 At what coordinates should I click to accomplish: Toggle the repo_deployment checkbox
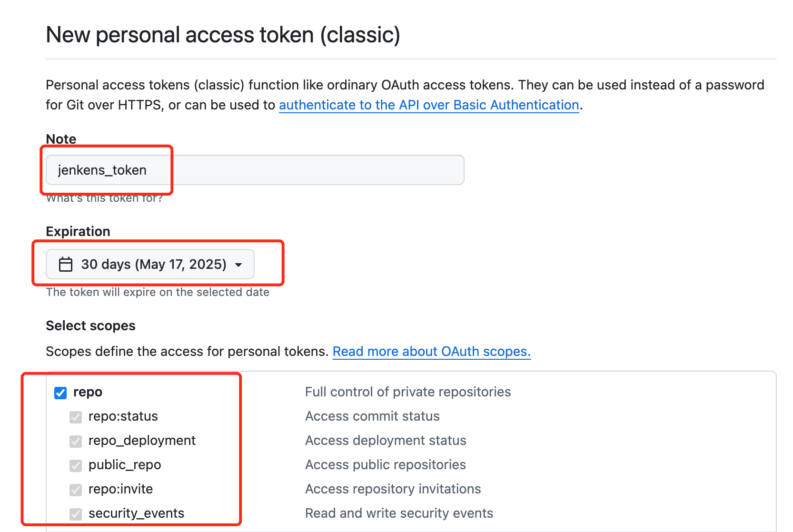pos(76,441)
